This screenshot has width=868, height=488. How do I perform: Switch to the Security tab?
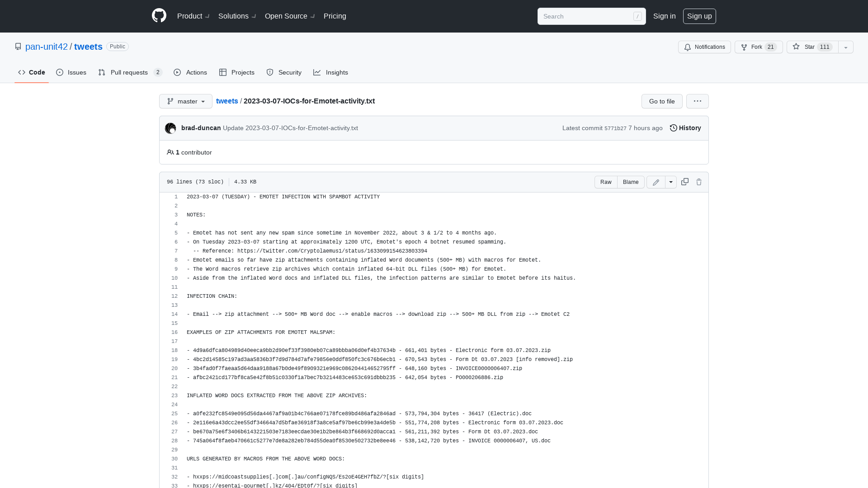tap(284, 72)
